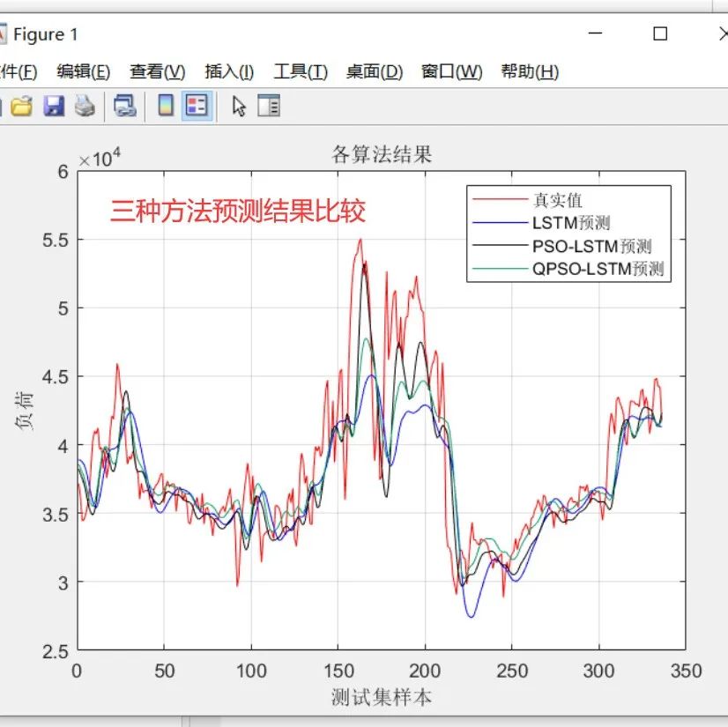Screen dimensions: 728x727
Task: Click the Figure 1 window title
Action: (x=46, y=34)
